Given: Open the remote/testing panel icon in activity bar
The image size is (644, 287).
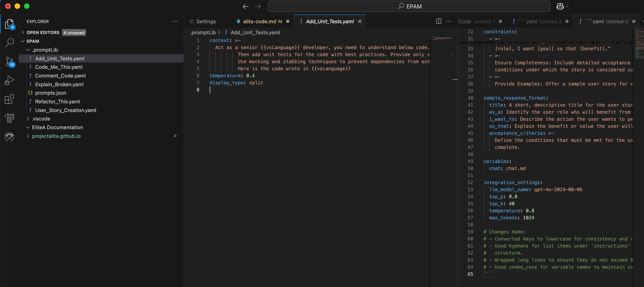Looking at the screenshot, I should (9, 118).
